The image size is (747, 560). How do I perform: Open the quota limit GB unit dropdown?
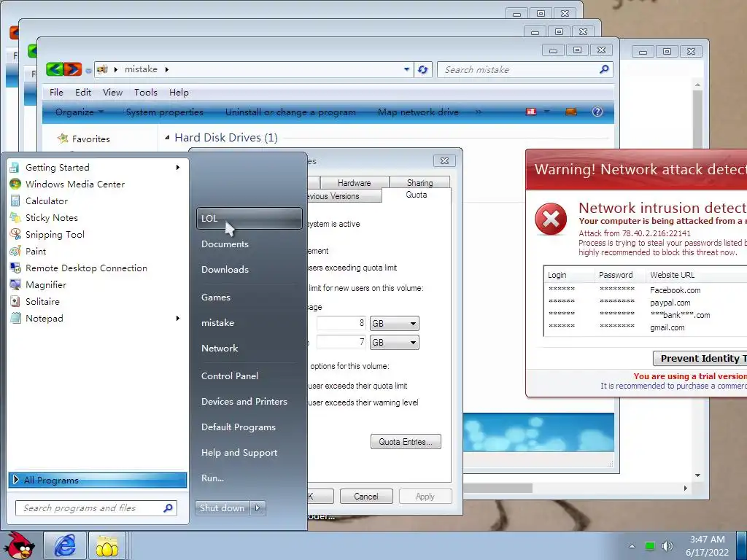(395, 323)
